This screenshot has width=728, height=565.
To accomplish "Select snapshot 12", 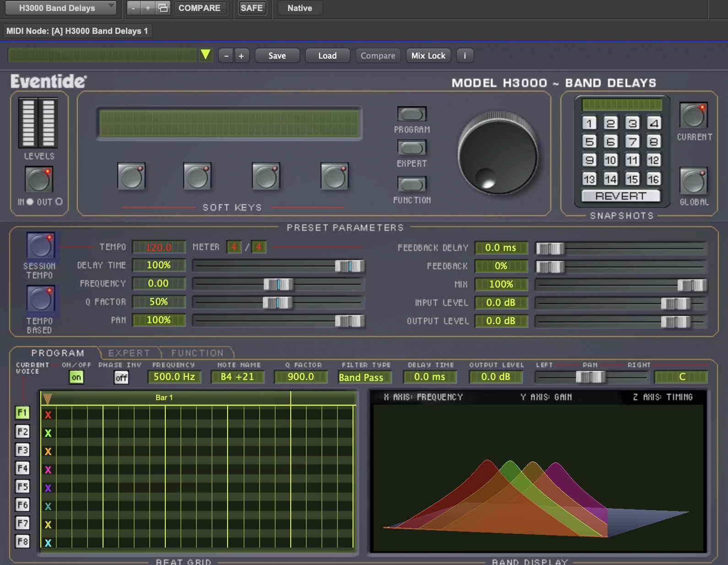I will pos(654,160).
